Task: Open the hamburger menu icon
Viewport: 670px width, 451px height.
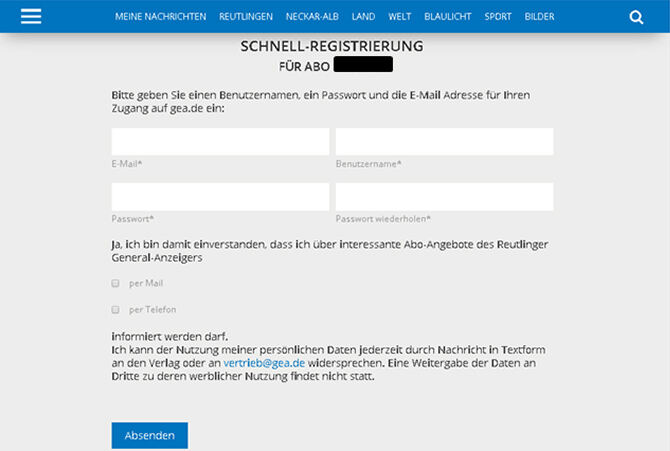Action: click(x=31, y=17)
